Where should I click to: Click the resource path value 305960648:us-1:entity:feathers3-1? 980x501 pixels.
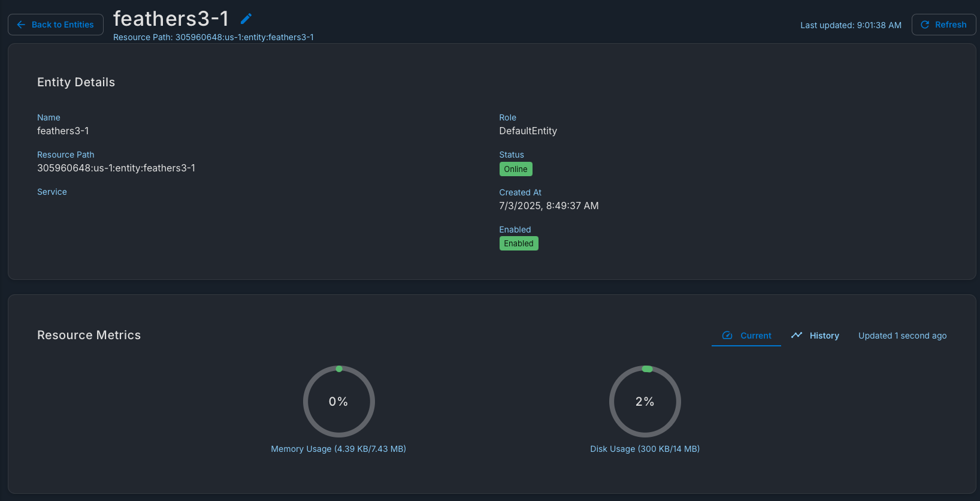click(x=116, y=168)
